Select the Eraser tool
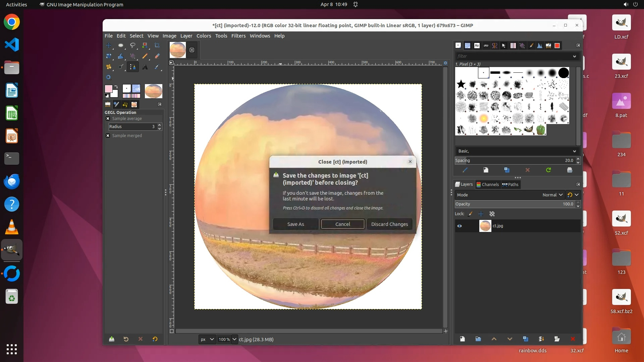The width and height of the screenshot is (644, 362). point(157,56)
